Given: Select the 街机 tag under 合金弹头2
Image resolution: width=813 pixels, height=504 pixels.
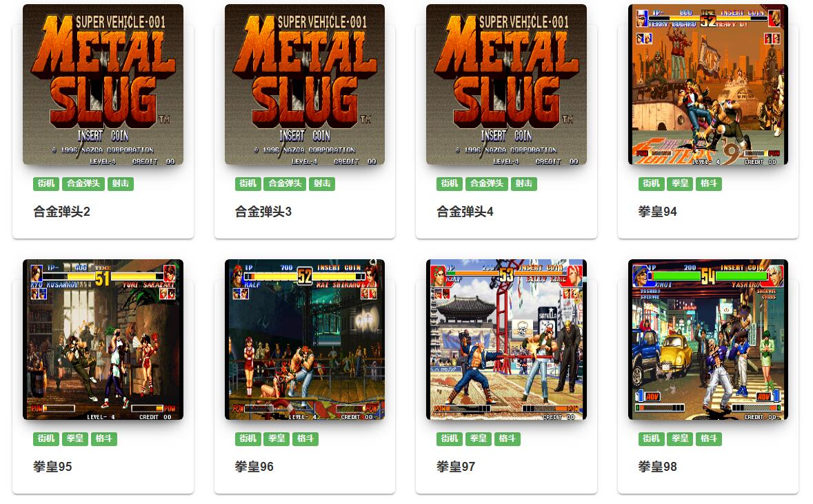Looking at the screenshot, I should pos(46,183).
